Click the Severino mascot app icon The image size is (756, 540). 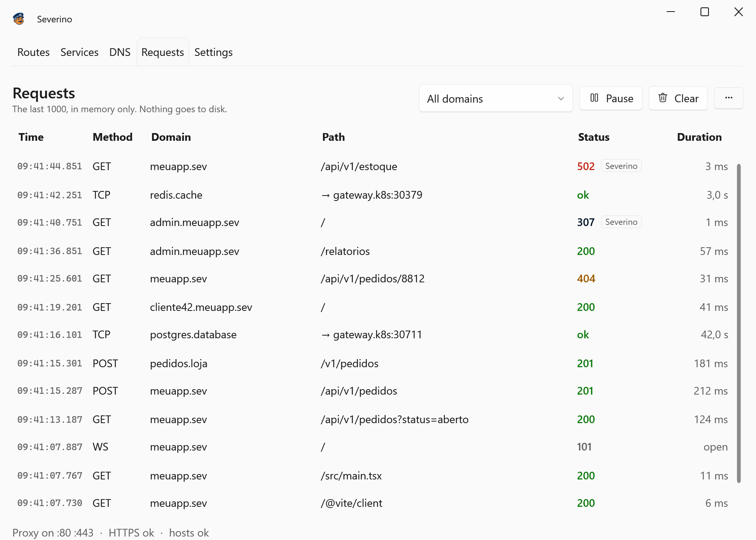[19, 19]
